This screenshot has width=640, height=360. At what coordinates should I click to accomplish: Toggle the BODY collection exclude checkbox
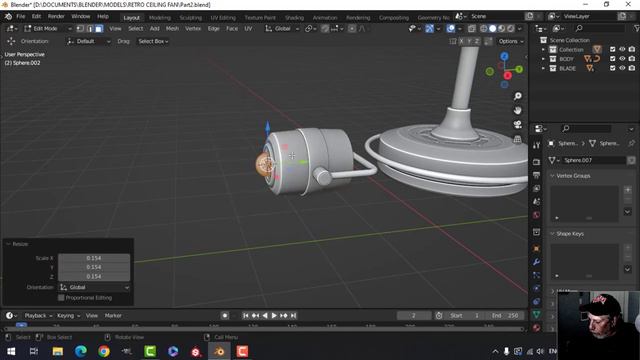click(612, 59)
